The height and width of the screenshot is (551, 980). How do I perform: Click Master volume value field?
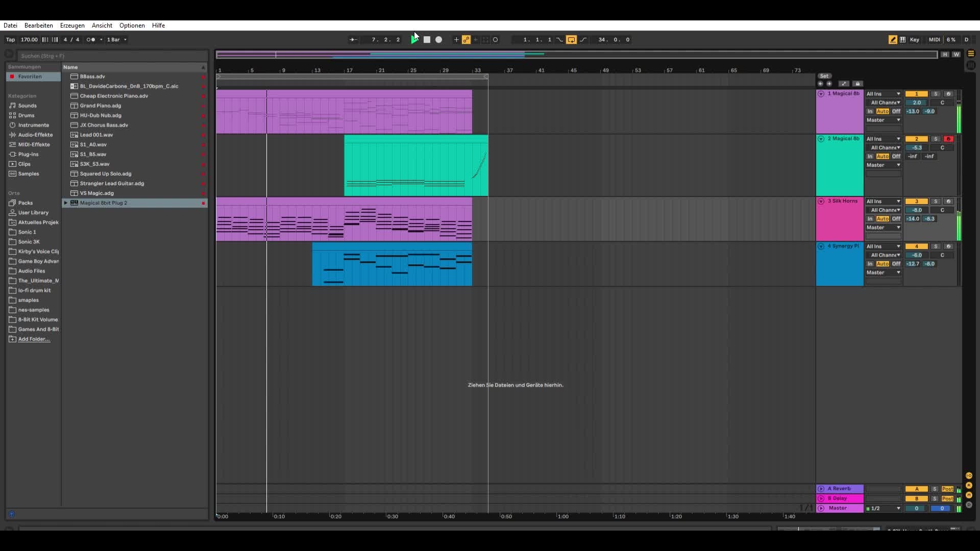click(x=917, y=508)
